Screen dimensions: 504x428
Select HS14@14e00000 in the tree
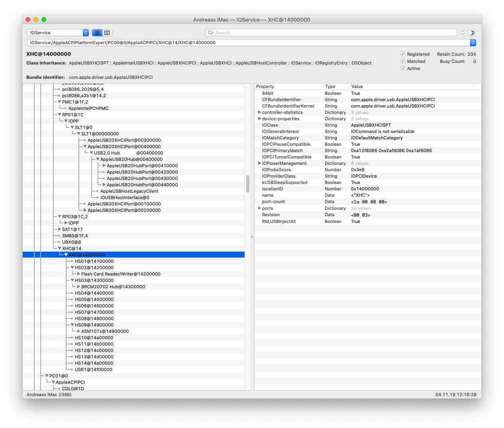click(x=94, y=363)
